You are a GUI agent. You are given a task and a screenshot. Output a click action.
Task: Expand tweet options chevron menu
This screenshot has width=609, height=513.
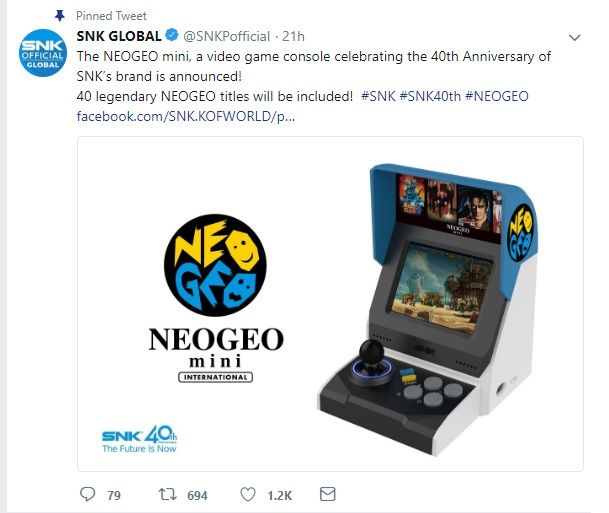[574, 37]
